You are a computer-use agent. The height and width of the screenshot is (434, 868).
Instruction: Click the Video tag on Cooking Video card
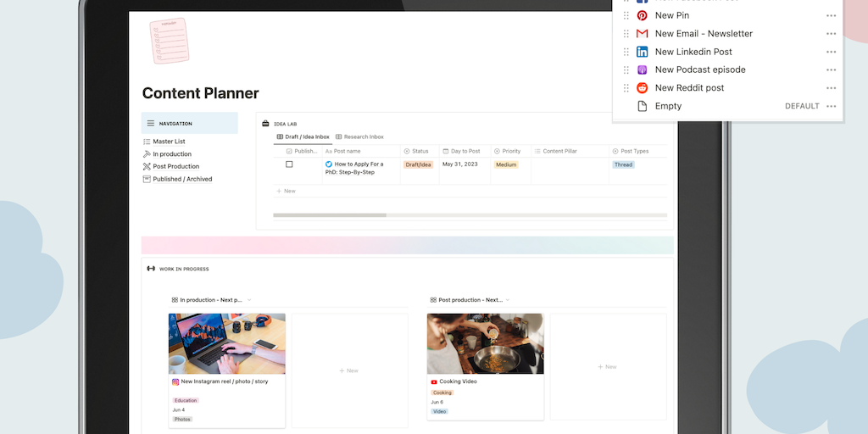coord(440,412)
